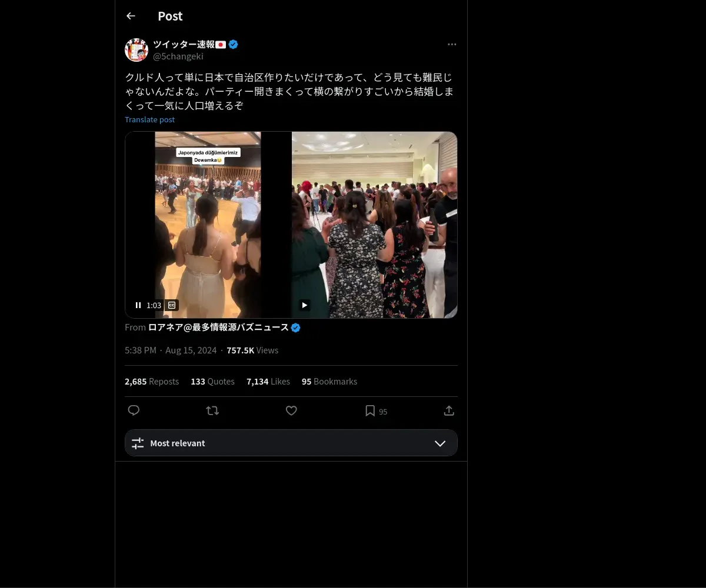
Task: Repost using the retweet arrows icon
Action: click(212, 410)
